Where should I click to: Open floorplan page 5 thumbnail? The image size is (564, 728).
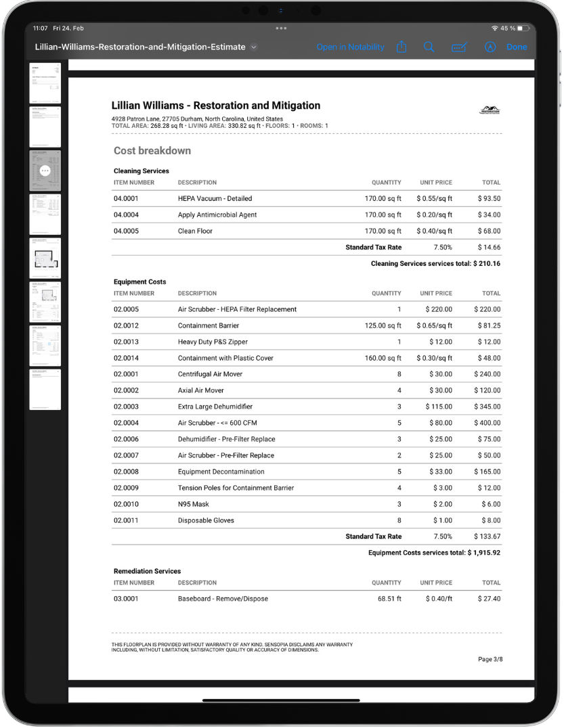tap(45, 258)
